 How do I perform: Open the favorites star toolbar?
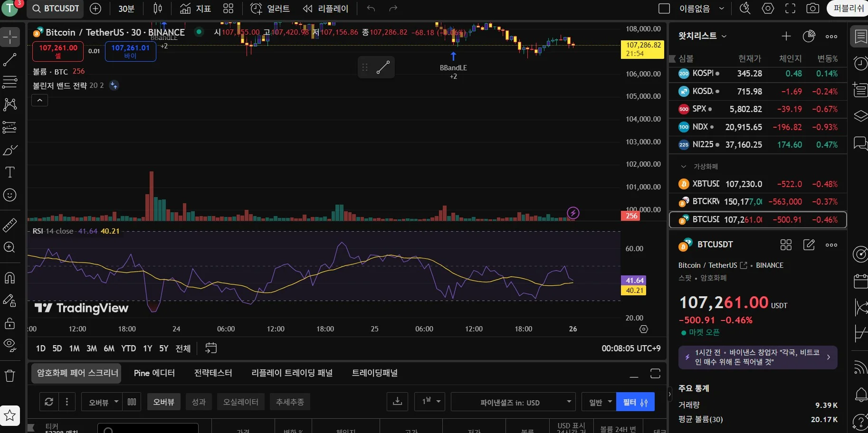click(10, 416)
